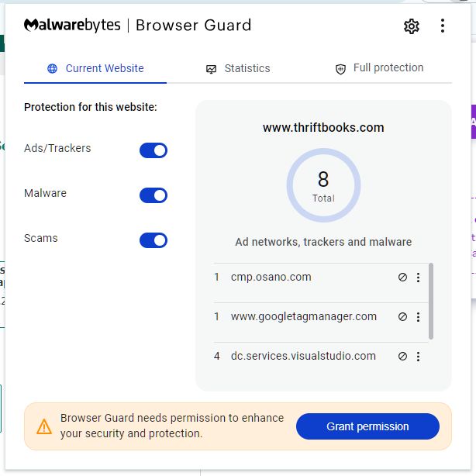Click the orange warning triangle icon
The image size is (476, 476).
click(44, 426)
